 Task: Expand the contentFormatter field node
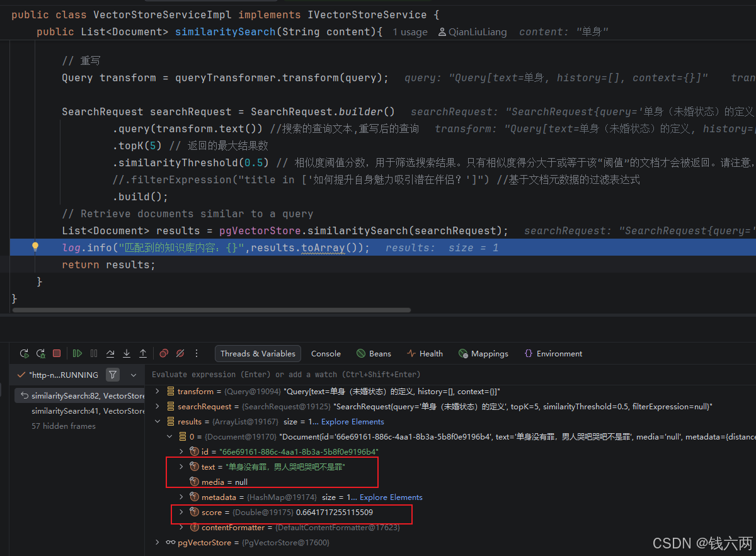[x=181, y=527]
